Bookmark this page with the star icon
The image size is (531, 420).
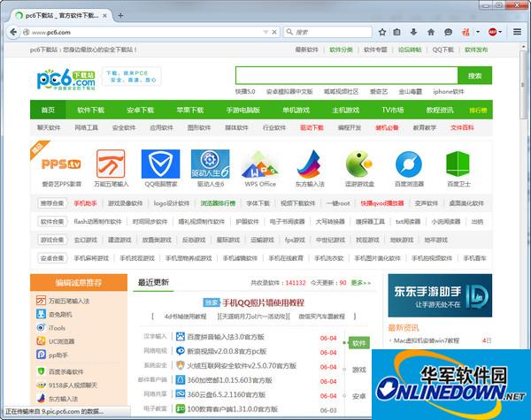click(382, 32)
